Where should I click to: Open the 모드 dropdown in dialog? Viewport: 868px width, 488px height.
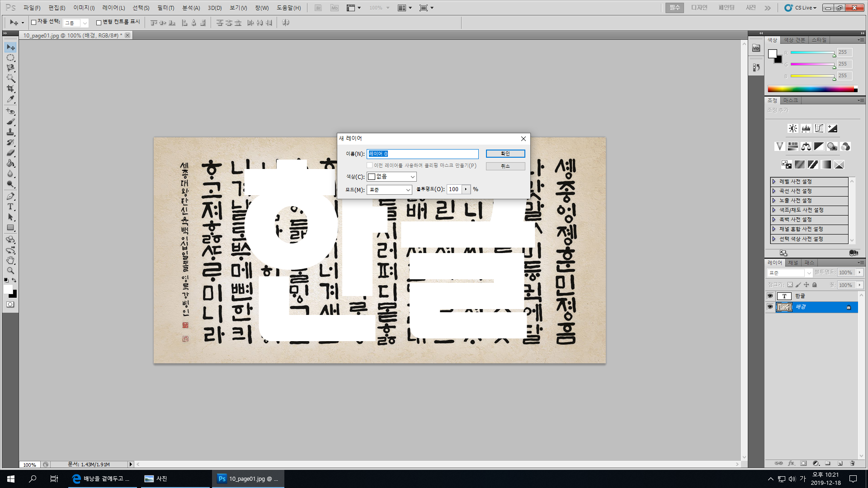(389, 190)
